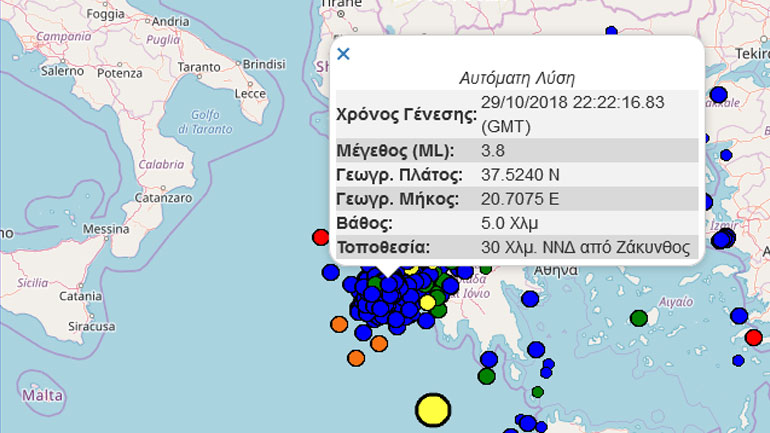Click the Golfo di Taranto label
This screenshot has width=770, height=433.
click(x=205, y=122)
